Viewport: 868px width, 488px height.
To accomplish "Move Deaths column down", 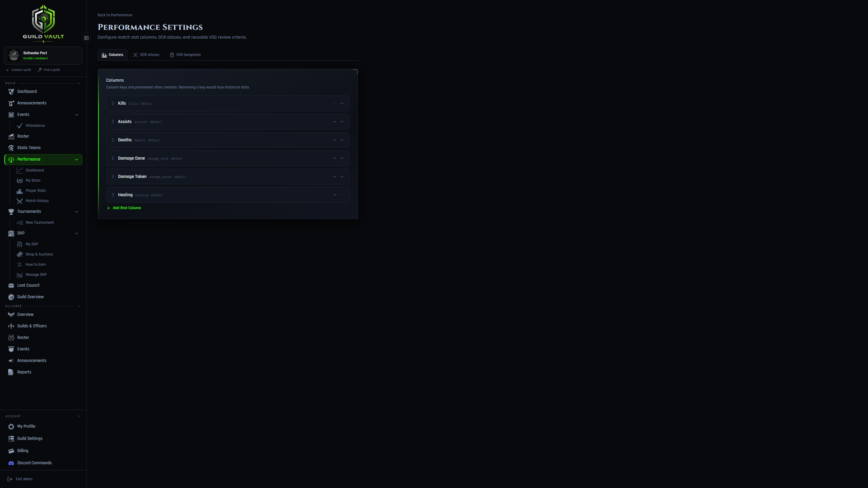I will (x=342, y=140).
